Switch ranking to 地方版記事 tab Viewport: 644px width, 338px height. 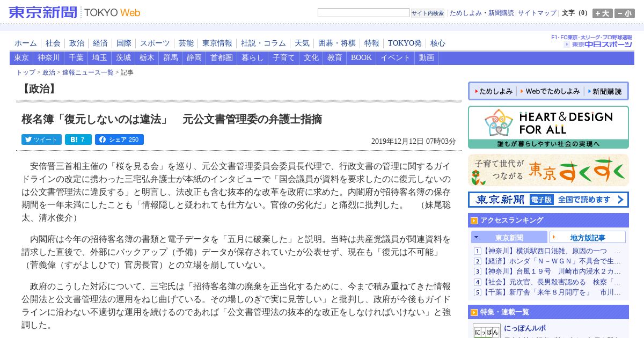(588, 237)
